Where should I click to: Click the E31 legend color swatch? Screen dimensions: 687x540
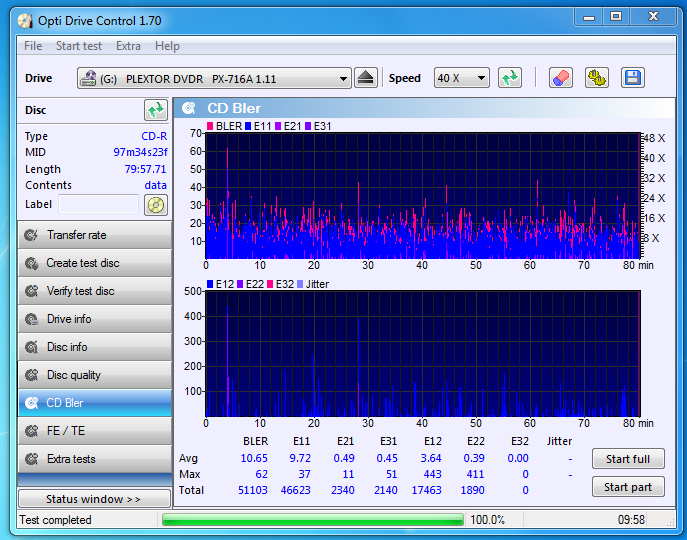[308, 126]
